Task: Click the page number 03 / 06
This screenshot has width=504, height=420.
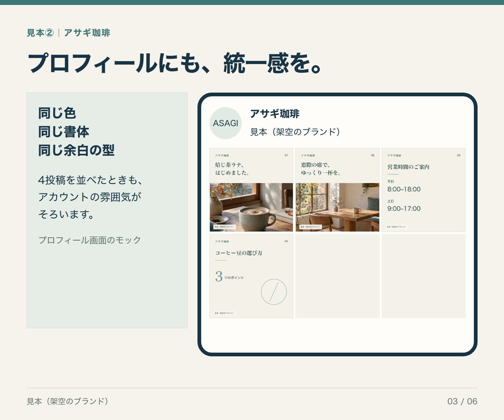Action: point(462,401)
